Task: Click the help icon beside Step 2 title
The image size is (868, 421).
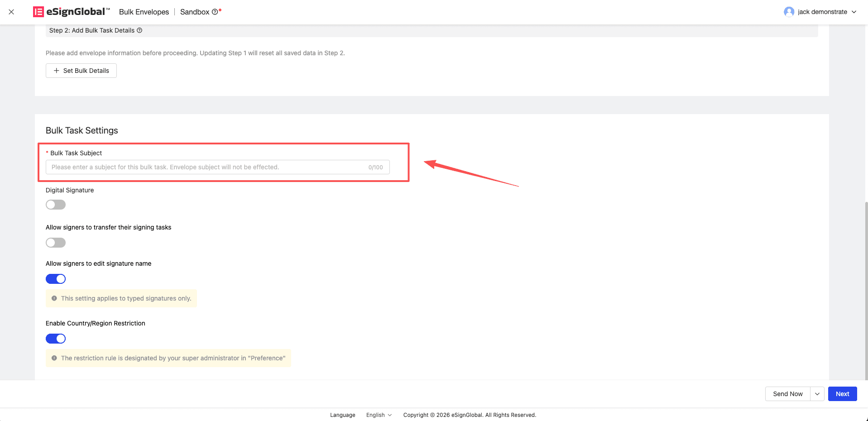Action: click(139, 30)
